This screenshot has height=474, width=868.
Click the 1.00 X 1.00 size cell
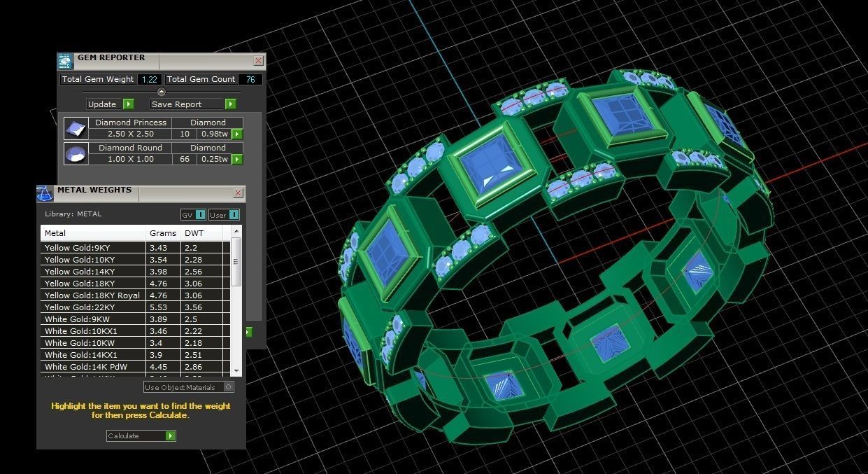coord(131,160)
